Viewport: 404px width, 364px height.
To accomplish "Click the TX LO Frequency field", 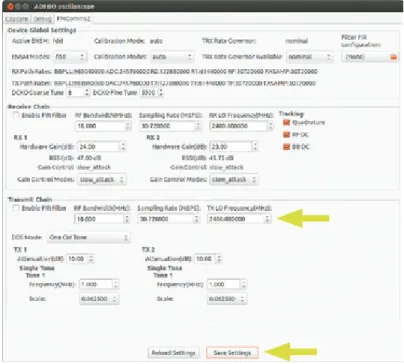I will (239, 219).
